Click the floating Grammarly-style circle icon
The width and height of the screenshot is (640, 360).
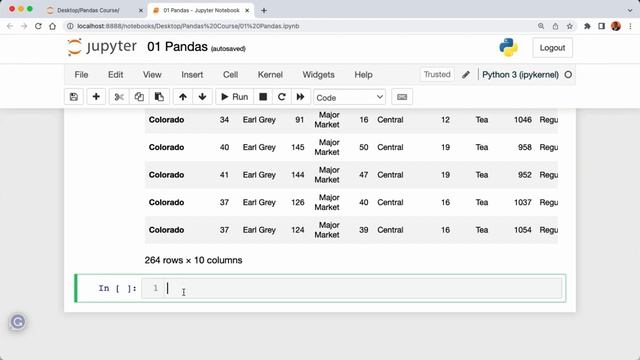point(18,322)
